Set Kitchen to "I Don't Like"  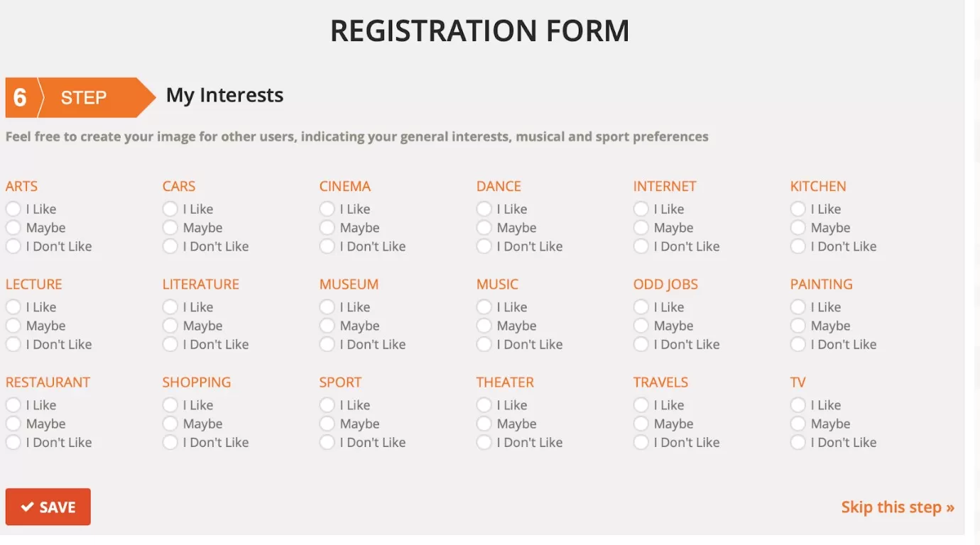coord(797,246)
